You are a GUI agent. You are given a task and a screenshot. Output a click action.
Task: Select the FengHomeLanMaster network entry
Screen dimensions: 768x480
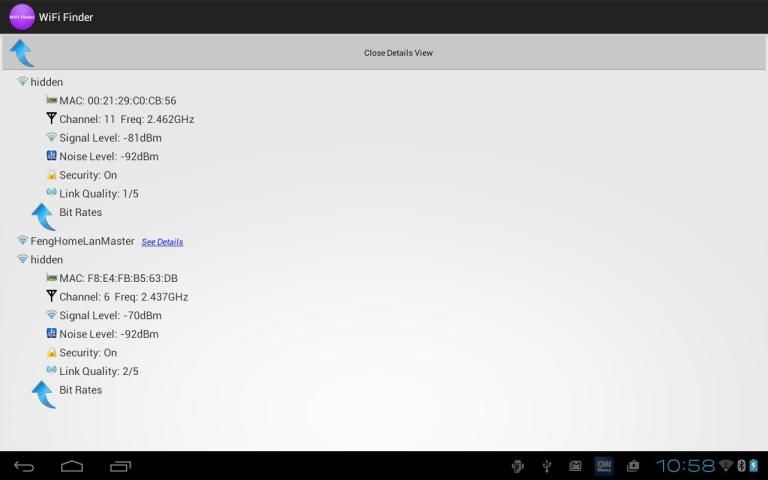click(82, 241)
